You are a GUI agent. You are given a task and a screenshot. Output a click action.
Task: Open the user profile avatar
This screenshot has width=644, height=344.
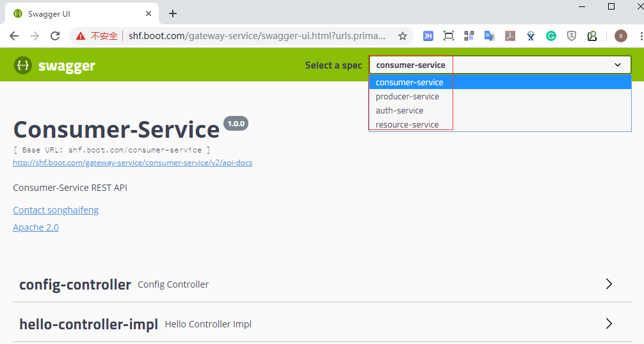[x=620, y=36]
